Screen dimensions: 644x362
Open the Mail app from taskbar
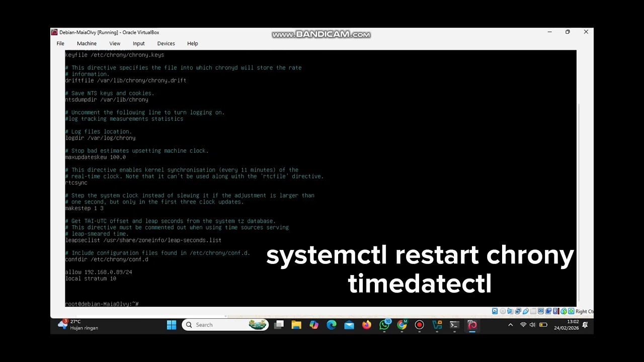[349, 325]
